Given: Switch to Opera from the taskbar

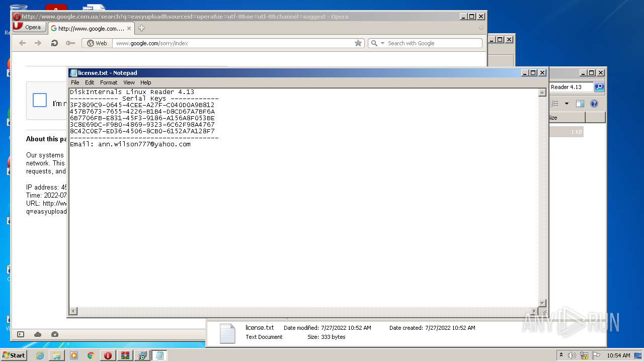Looking at the screenshot, I should coord(108,355).
